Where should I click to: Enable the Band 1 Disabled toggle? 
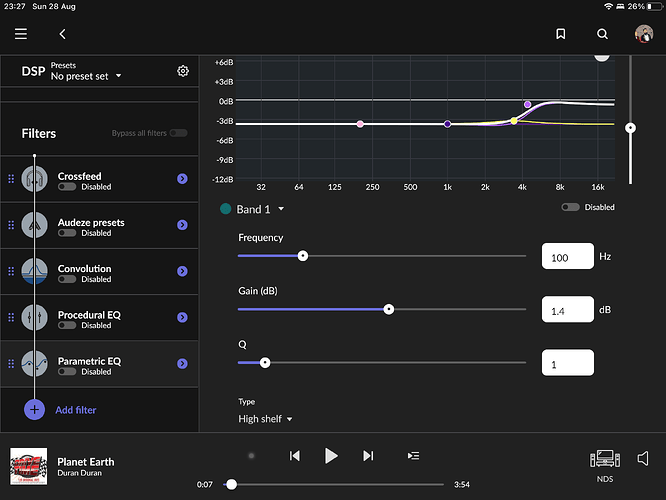tap(570, 208)
